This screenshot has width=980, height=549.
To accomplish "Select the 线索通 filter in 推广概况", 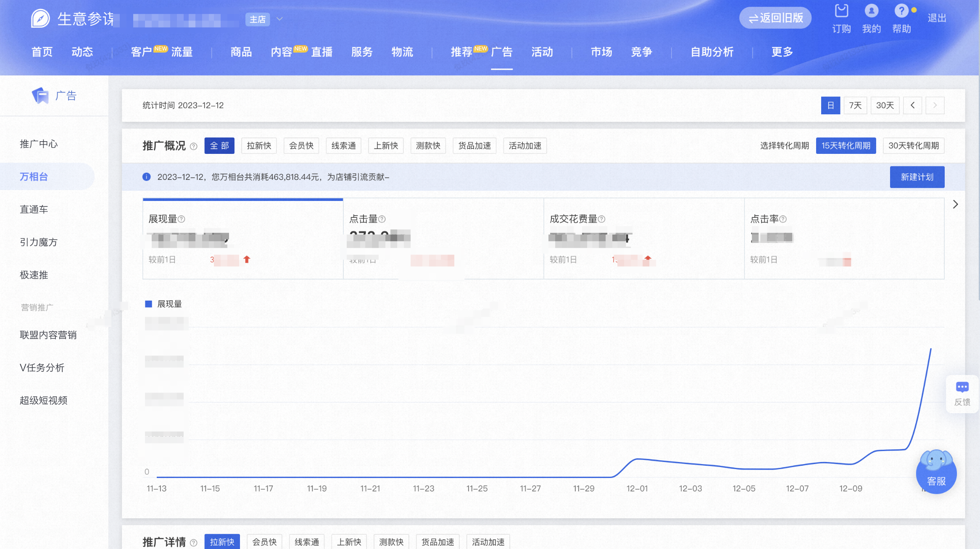I will point(344,145).
